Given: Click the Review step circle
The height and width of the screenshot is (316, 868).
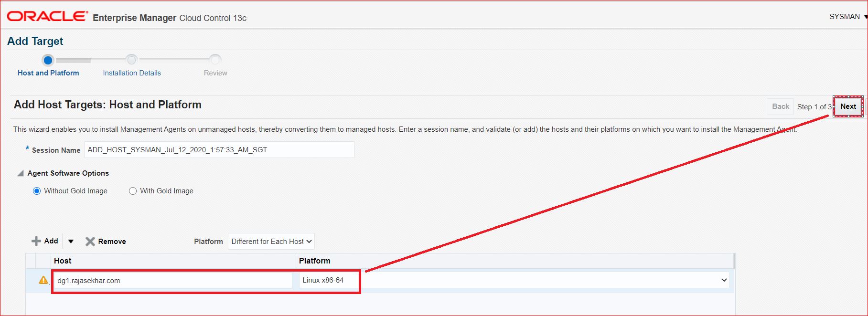Looking at the screenshot, I should coord(215,60).
